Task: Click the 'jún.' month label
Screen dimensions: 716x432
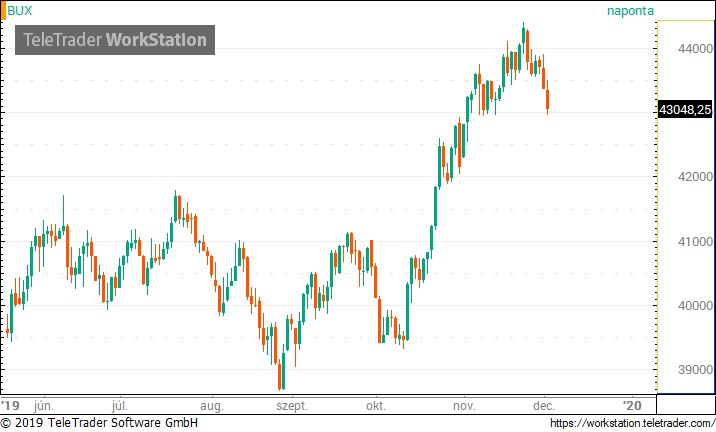Action: [44, 406]
